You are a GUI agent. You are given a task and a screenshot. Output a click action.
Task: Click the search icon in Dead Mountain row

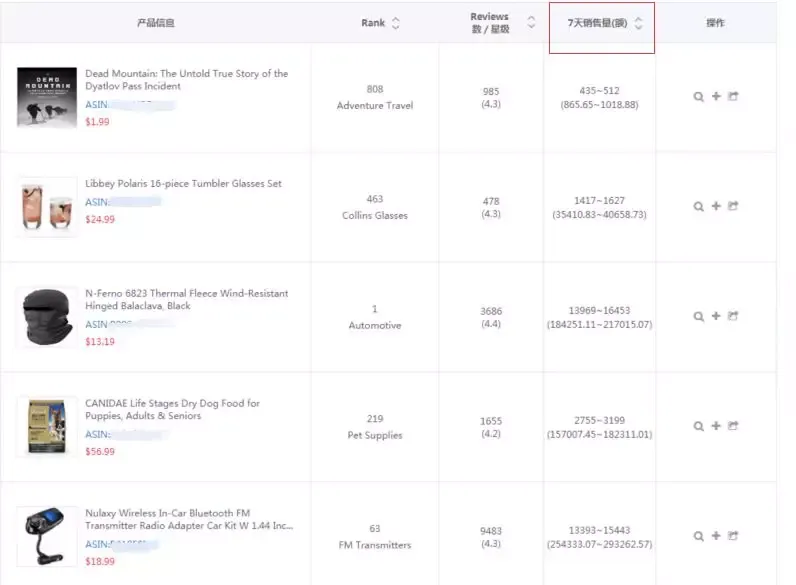698,97
